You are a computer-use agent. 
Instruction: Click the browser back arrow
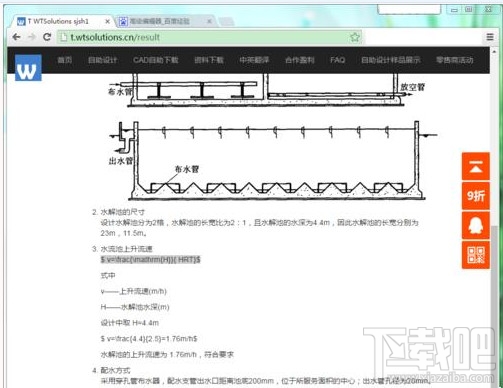coord(16,37)
